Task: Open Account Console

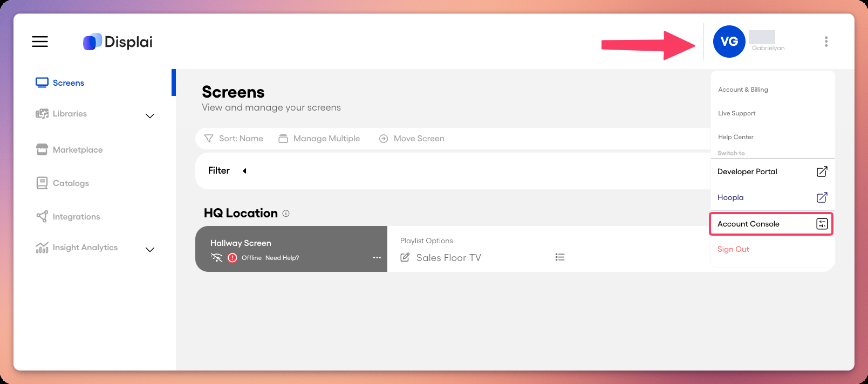Action: 771,224
